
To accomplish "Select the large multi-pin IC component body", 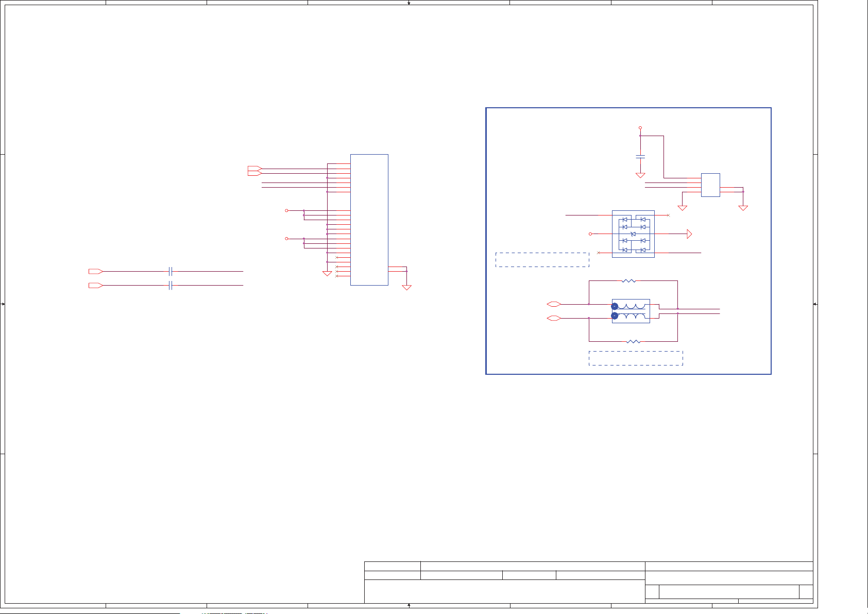I will click(369, 219).
